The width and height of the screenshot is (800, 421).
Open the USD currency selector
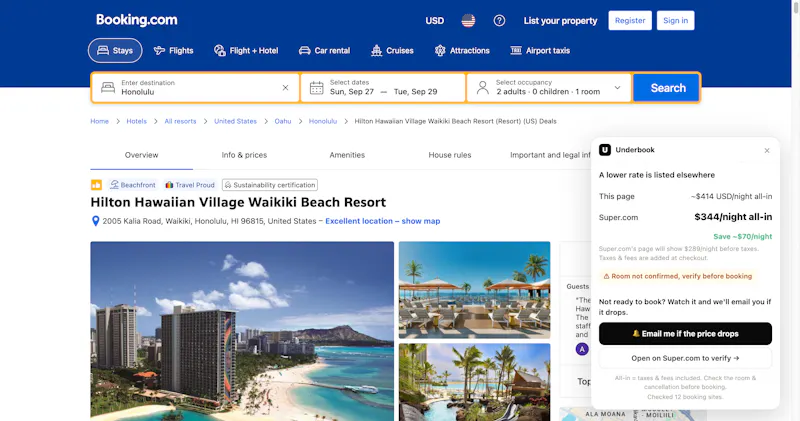point(435,21)
